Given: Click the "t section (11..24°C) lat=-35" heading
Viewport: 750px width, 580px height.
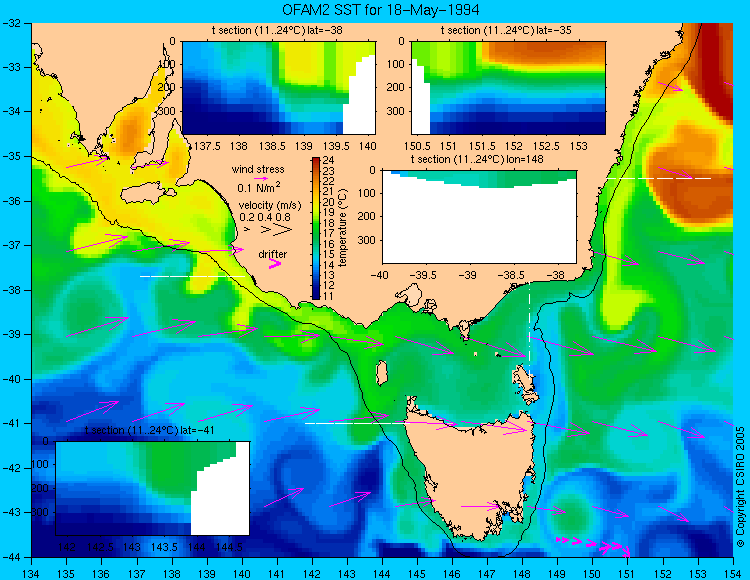Looking at the screenshot, I should (506, 31).
